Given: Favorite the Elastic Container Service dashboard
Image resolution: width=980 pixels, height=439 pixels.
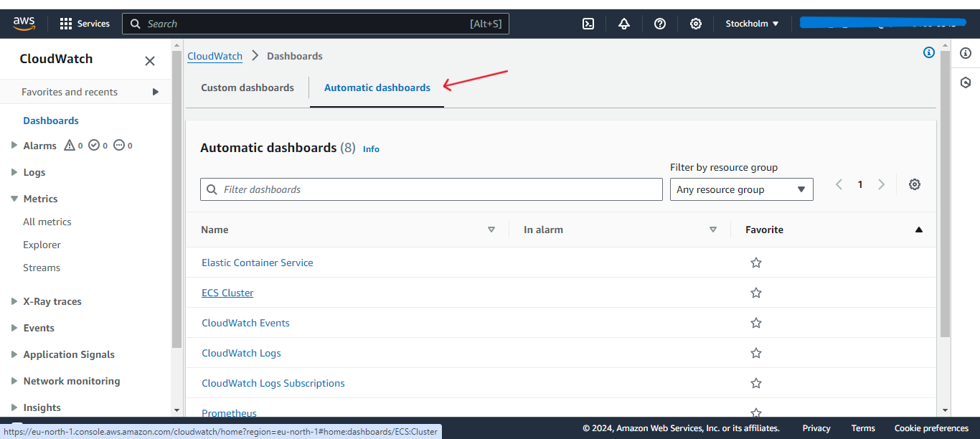Looking at the screenshot, I should pos(755,263).
